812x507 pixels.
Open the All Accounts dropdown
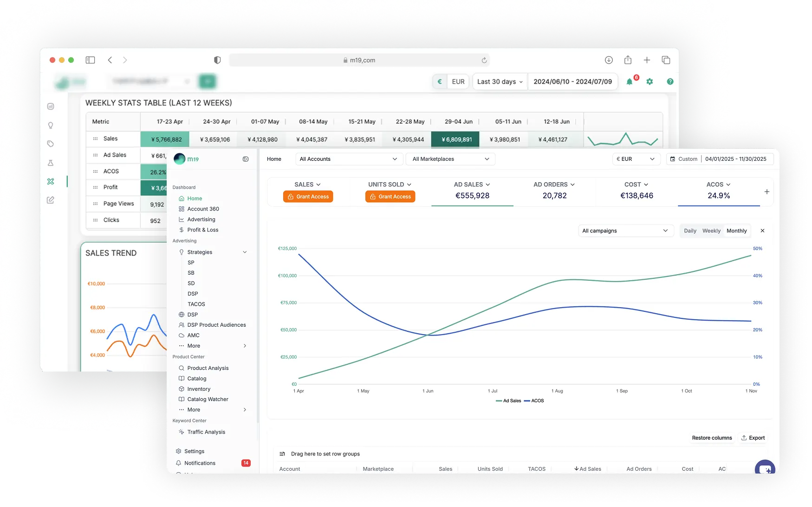pos(348,159)
